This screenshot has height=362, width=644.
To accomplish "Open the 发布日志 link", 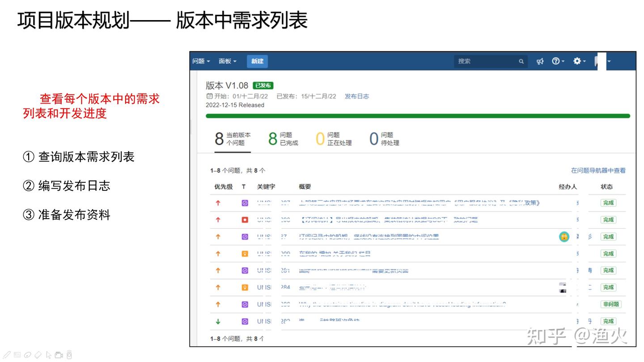I will pos(356,96).
